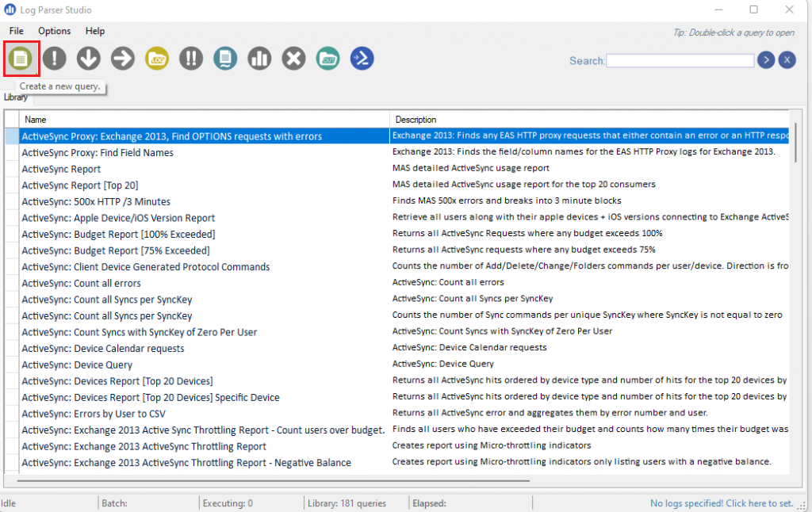Viewport: 812px width, 512px height.
Task: Click description 'Returns all ActiveSync Requests where any budget exceeds 100%'
Action: (527, 234)
